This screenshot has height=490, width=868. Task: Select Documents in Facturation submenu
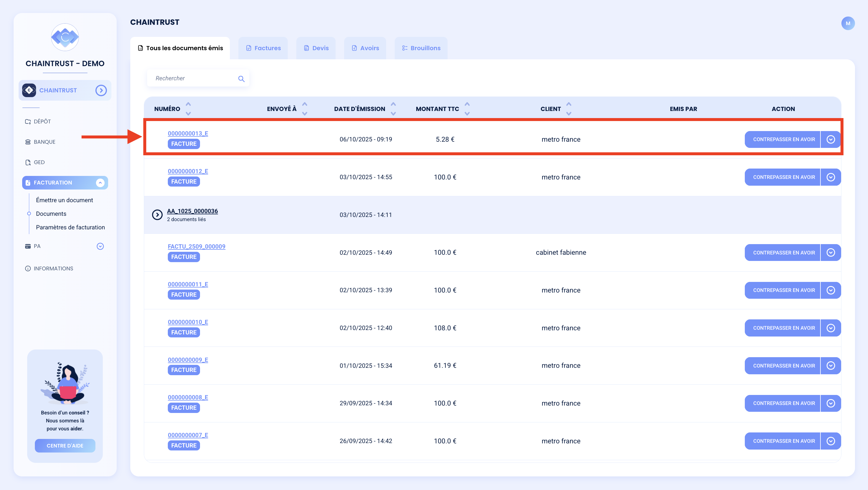[x=51, y=213]
